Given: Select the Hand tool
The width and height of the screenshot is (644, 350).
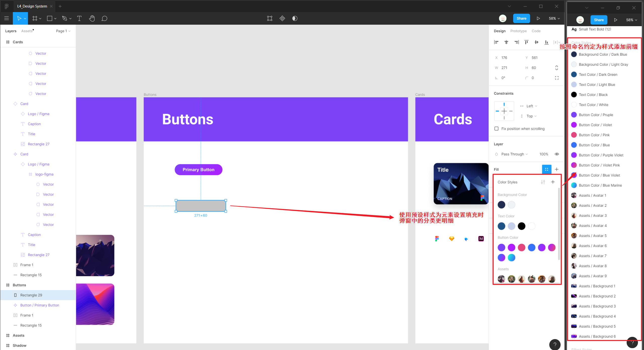Looking at the screenshot, I should 92,18.
